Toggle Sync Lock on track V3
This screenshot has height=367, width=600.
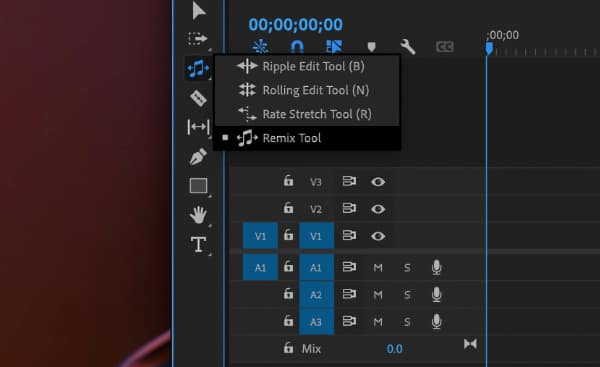349,181
